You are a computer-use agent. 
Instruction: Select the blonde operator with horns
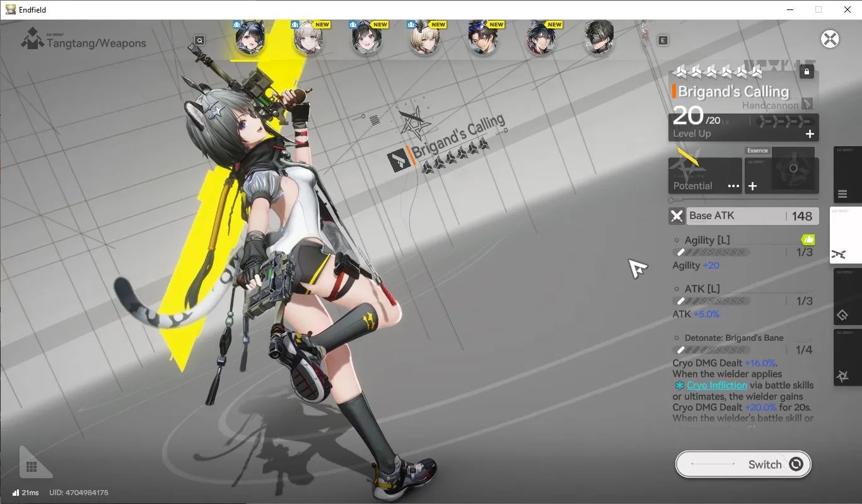pyautogui.click(x=424, y=38)
